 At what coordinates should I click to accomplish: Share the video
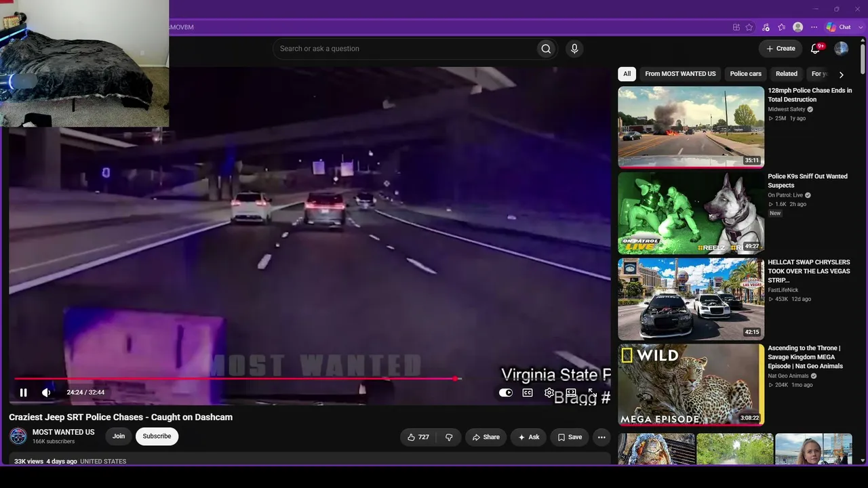(486, 437)
